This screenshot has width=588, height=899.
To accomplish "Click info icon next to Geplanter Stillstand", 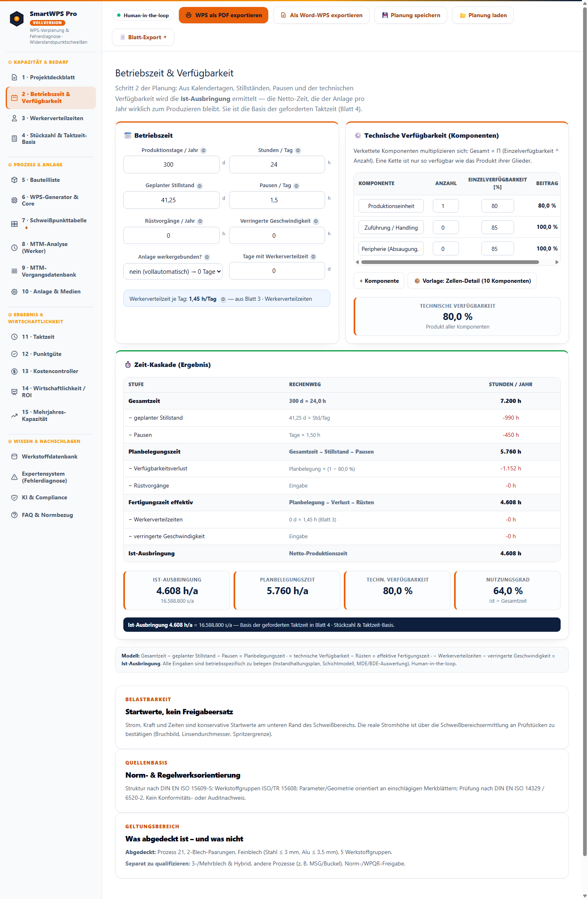I will (200, 186).
